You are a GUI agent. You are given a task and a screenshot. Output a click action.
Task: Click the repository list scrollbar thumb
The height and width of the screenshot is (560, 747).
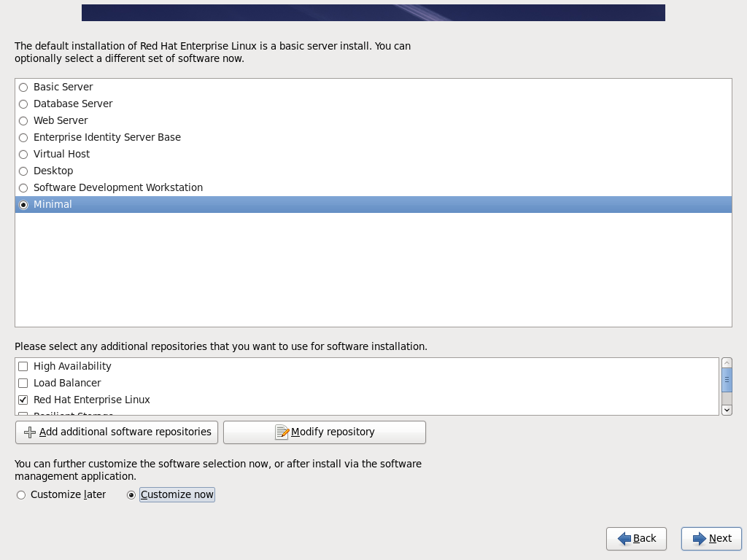(727, 380)
